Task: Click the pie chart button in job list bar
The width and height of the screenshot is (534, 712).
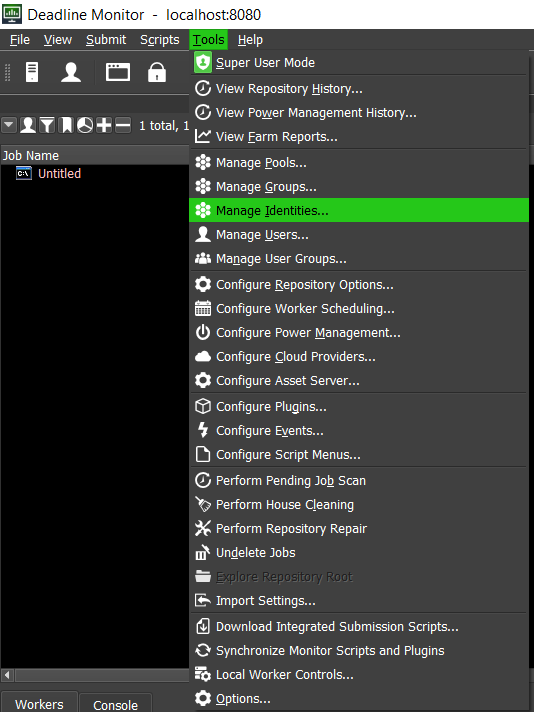Action: coord(85,125)
